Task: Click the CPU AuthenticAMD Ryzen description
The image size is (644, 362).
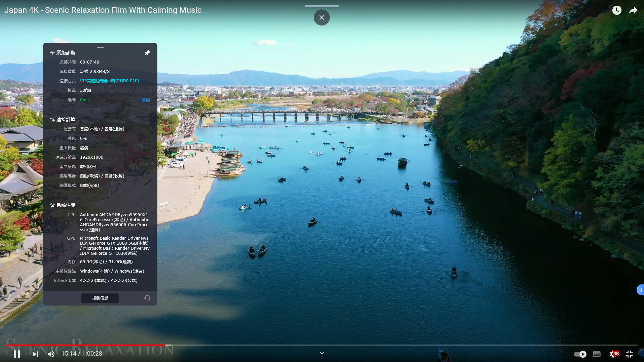Action: (114, 222)
